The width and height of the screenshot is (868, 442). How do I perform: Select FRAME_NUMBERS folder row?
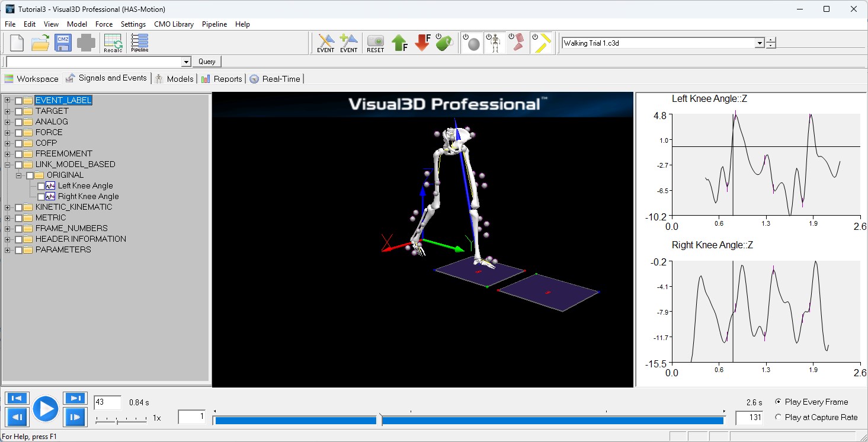pyautogui.click(x=71, y=228)
